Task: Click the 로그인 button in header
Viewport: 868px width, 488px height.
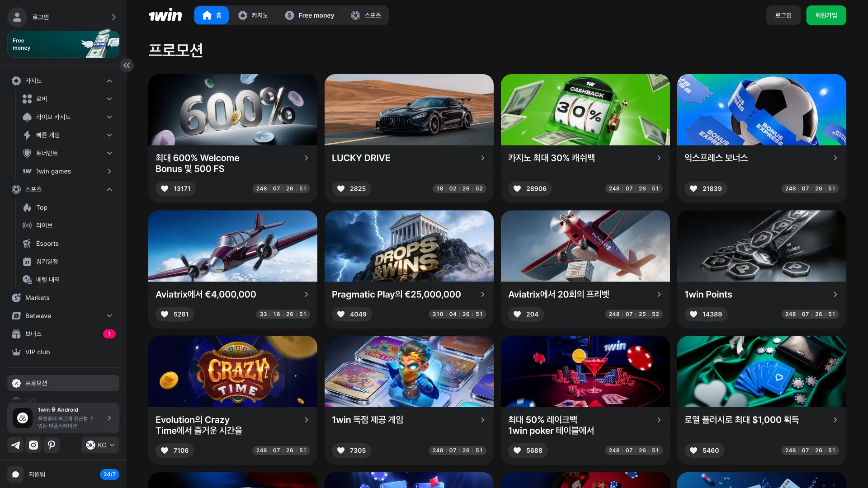Action: pos(783,15)
